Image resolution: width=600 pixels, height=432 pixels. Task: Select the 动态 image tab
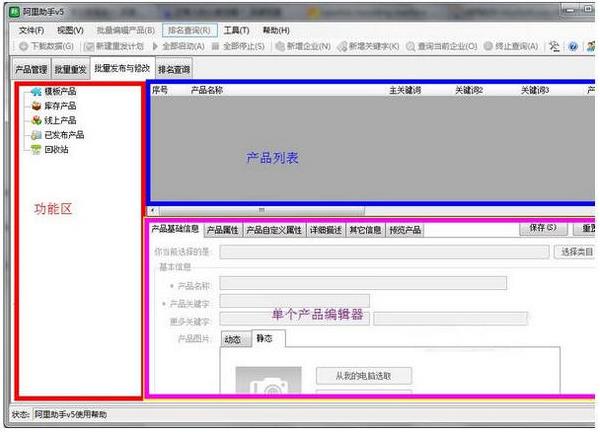tap(232, 339)
